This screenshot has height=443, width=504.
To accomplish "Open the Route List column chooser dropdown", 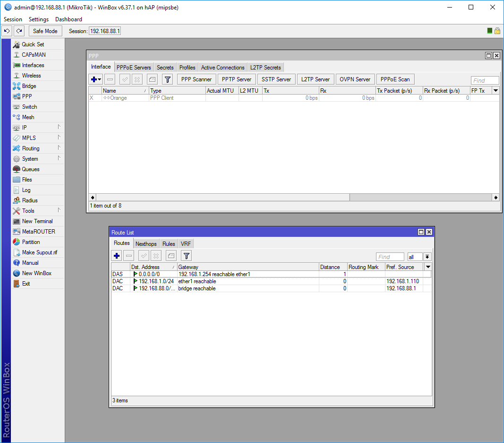I will pos(428,267).
